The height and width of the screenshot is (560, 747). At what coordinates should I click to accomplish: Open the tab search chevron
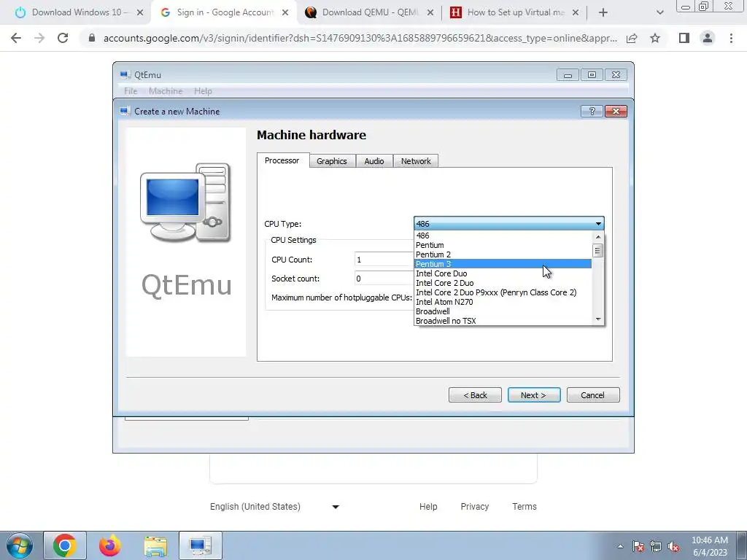659,12
